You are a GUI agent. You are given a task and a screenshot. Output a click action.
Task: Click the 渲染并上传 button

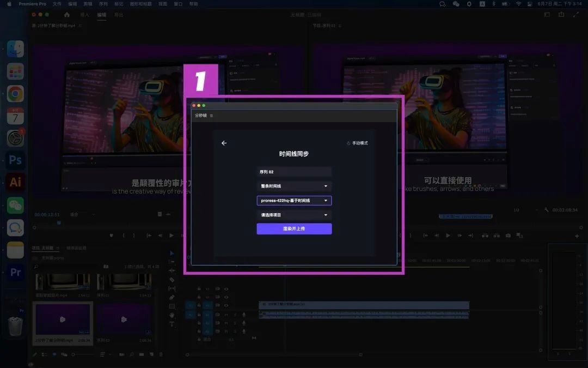click(x=294, y=229)
